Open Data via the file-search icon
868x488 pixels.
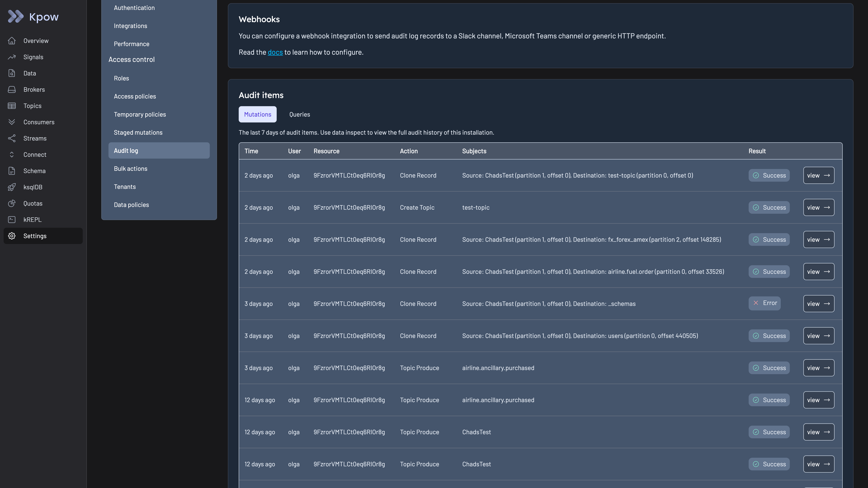point(12,73)
